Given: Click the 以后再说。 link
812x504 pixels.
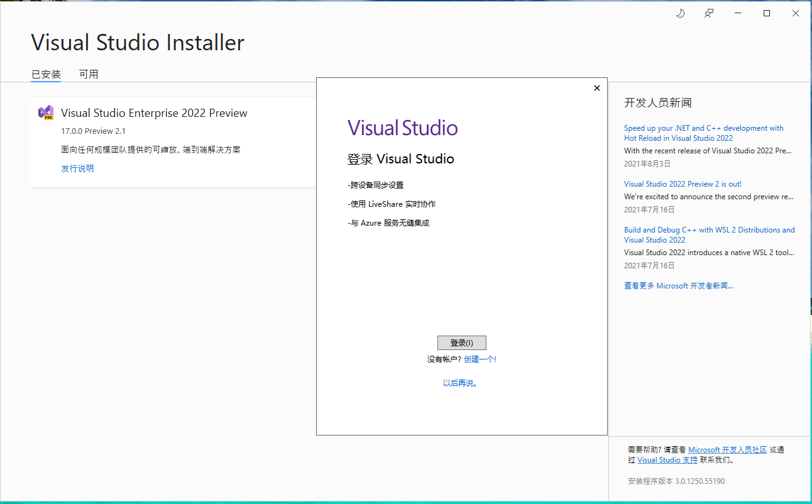Looking at the screenshot, I should coord(461,383).
